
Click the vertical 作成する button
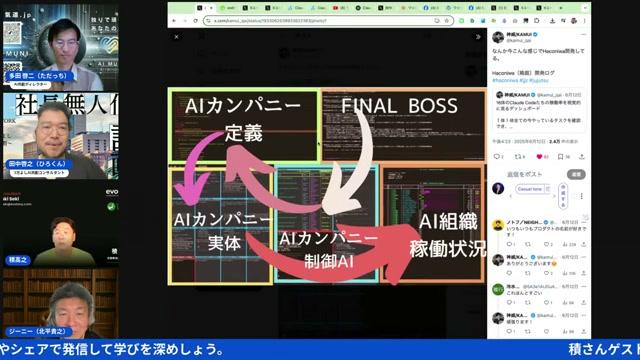pyautogui.click(x=563, y=196)
